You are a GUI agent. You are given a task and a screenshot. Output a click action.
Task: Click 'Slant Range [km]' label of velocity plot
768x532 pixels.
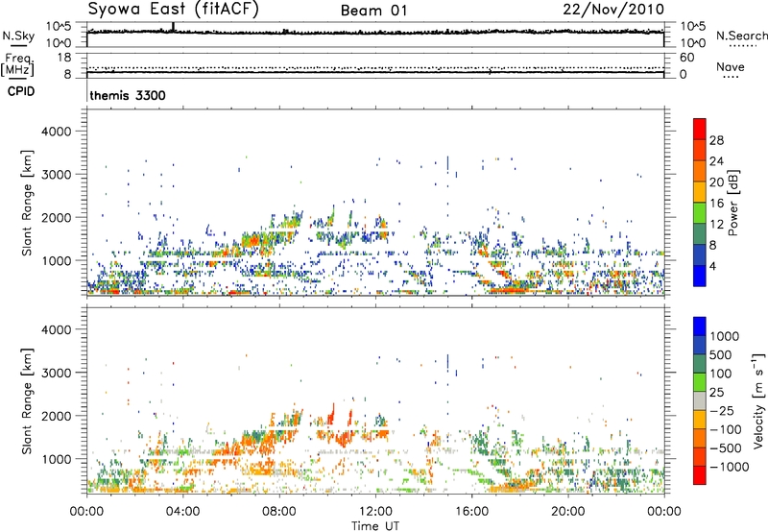(27, 400)
